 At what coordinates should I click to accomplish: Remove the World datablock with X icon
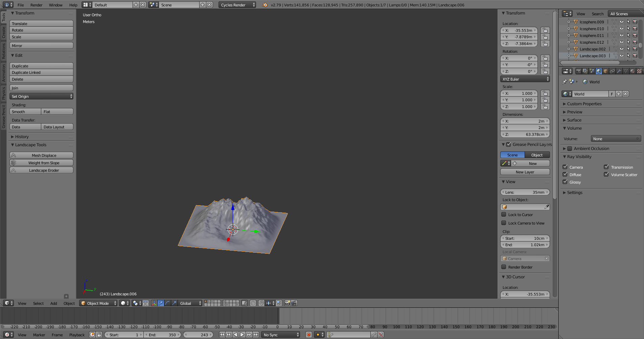(x=625, y=94)
